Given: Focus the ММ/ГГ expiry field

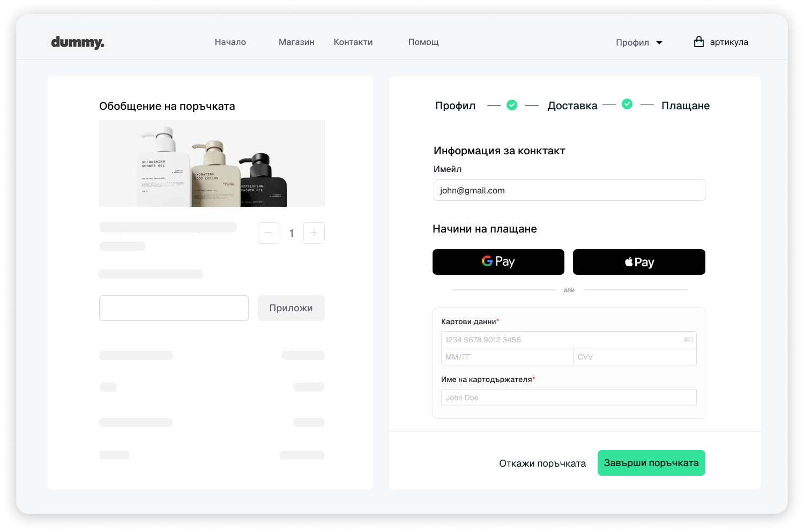Looking at the screenshot, I should (x=507, y=357).
